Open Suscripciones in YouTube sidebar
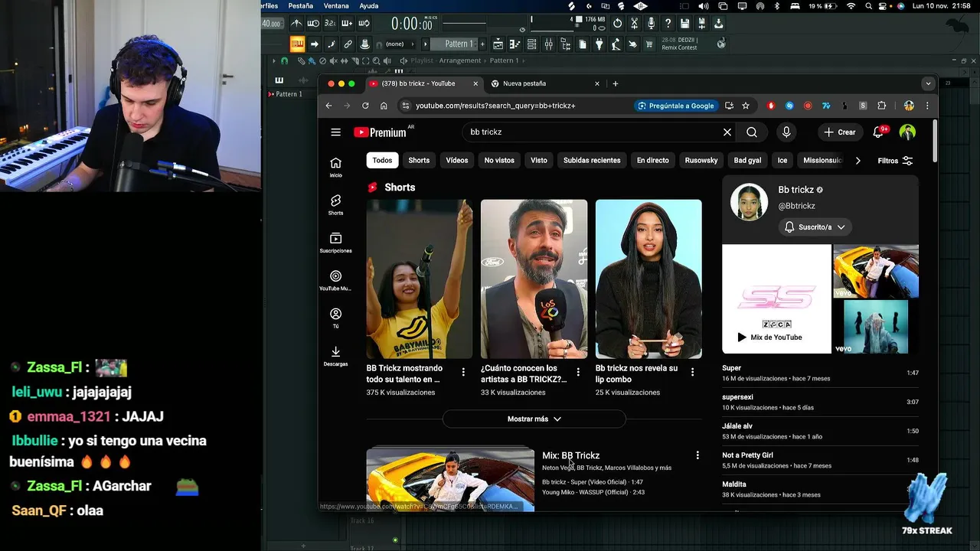The height and width of the screenshot is (551, 980). [x=335, y=242]
